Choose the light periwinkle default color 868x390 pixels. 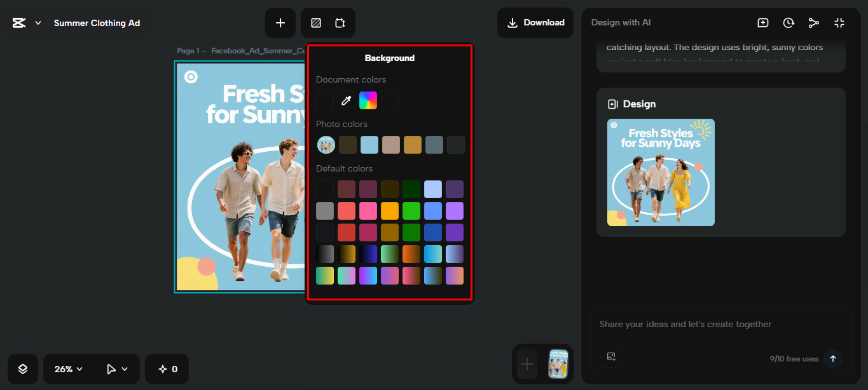point(433,189)
